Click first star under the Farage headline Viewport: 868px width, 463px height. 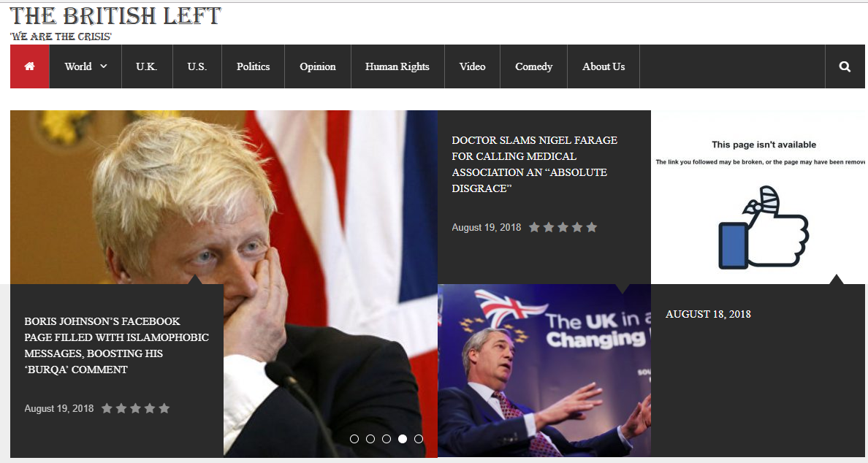534,227
